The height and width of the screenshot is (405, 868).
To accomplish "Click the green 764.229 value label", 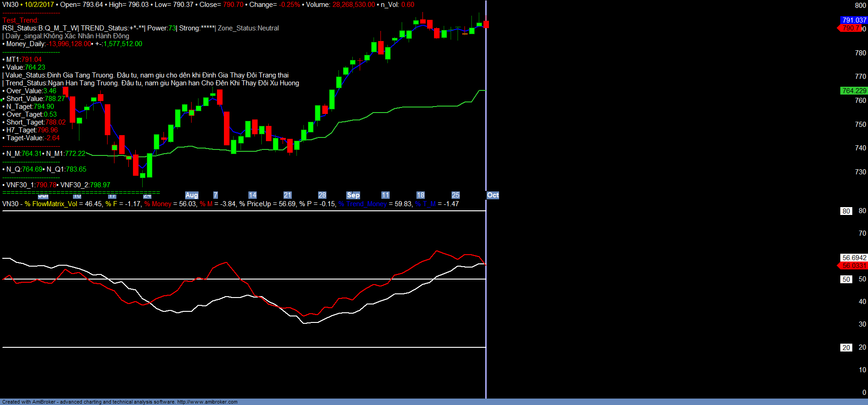I will point(854,91).
